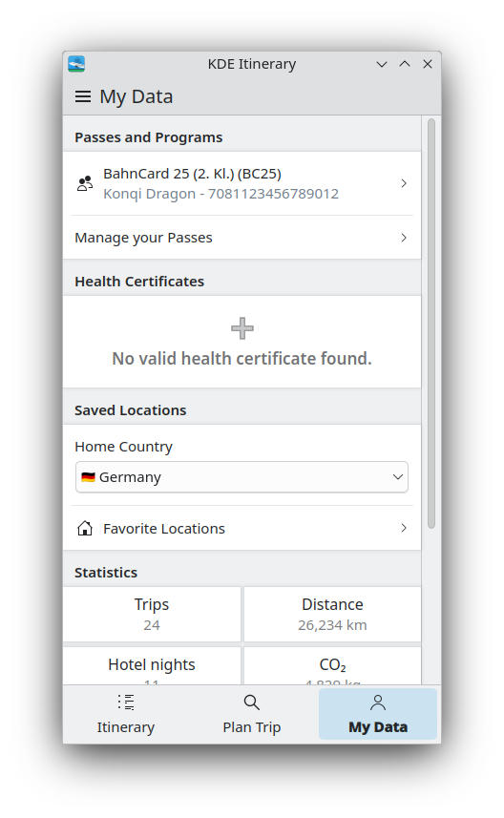Viewport: 504px width, 818px height.
Task: Click the My Data person icon
Action: [378, 703]
